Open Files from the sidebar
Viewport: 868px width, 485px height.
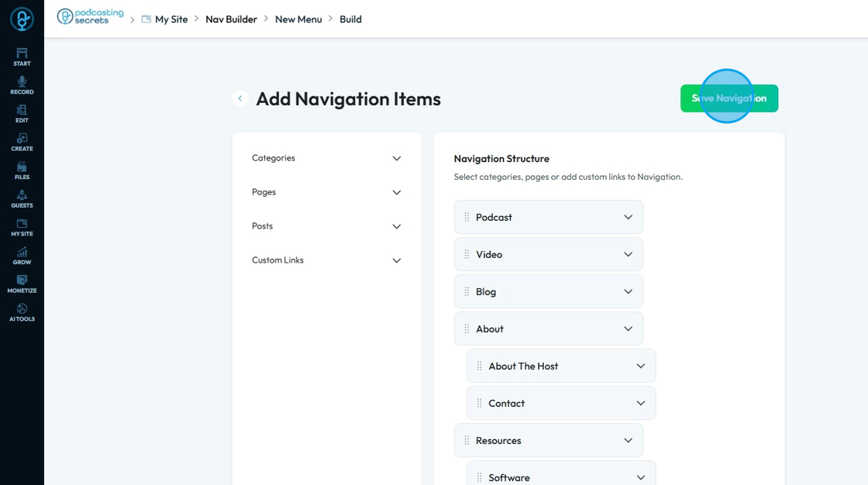[x=22, y=170]
